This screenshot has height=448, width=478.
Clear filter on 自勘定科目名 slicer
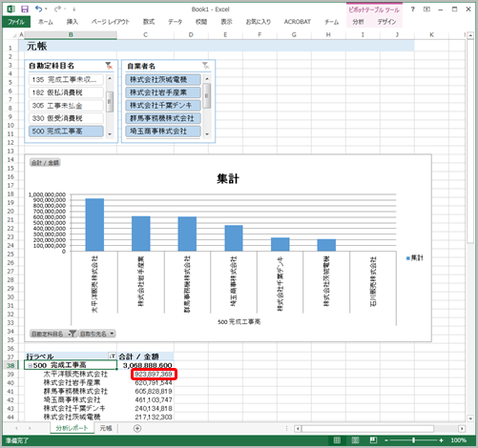[109, 66]
